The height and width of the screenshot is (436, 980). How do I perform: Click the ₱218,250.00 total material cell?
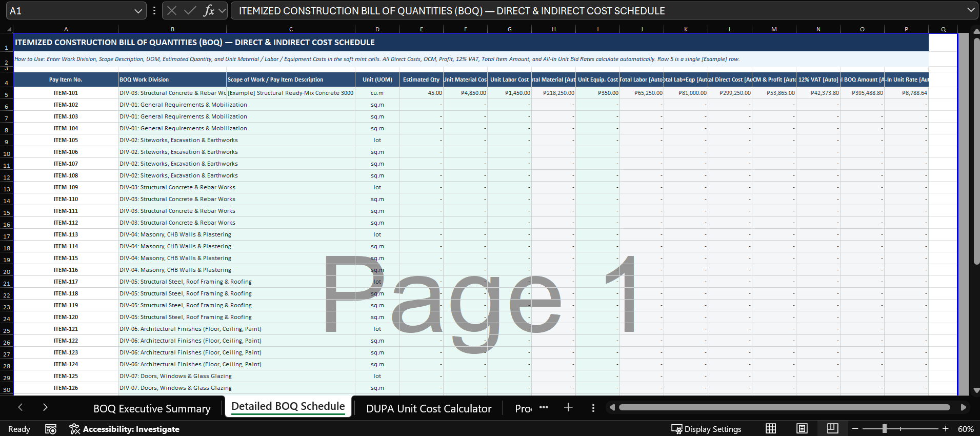(553, 93)
